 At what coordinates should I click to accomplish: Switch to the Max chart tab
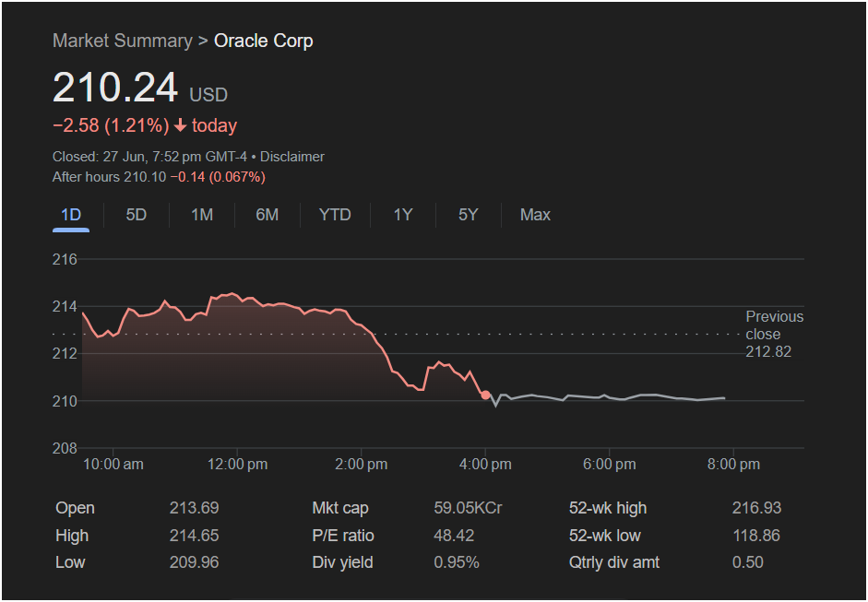click(535, 215)
